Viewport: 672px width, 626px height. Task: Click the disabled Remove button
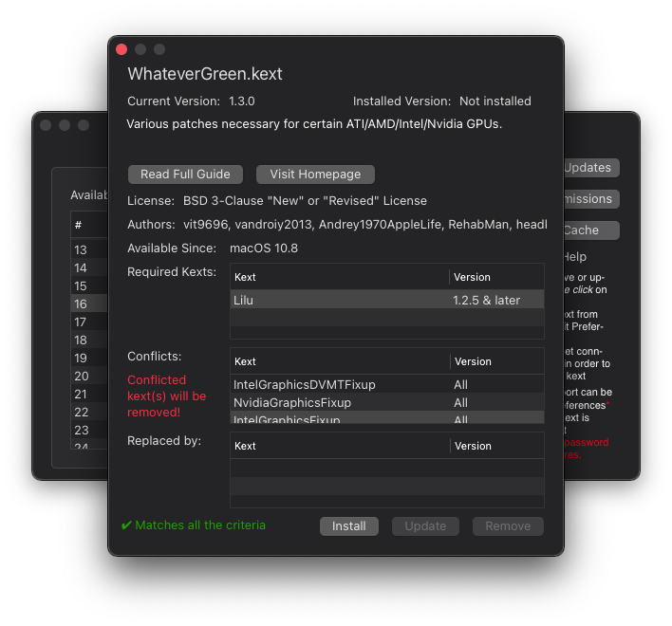(508, 526)
